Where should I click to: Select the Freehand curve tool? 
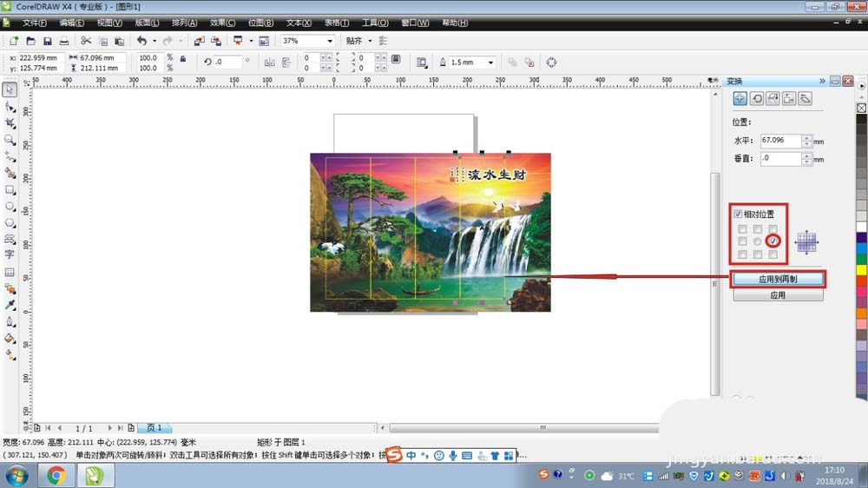coord(10,157)
